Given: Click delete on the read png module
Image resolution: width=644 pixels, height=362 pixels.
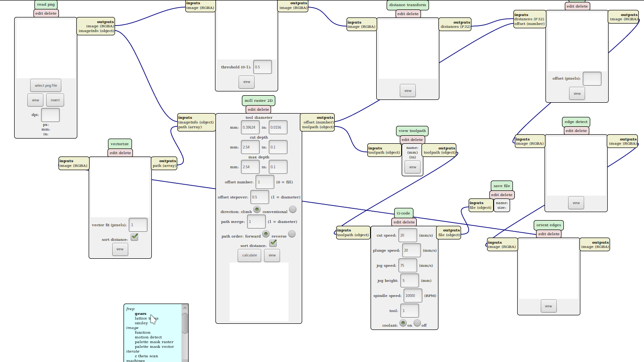Looking at the screenshot, I should pyautogui.click(x=51, y=13).
